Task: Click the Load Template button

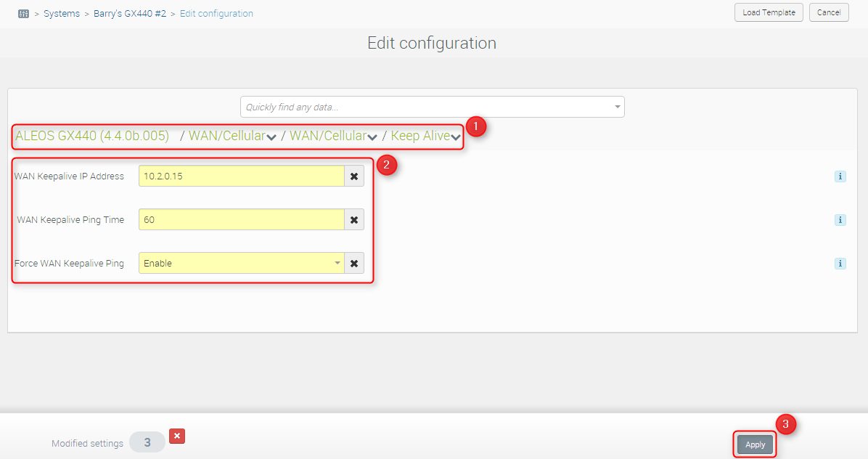Action: (769, 12)
